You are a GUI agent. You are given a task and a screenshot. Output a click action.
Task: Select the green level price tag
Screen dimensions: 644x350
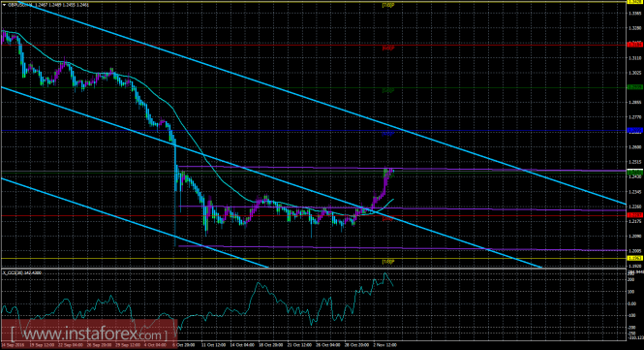pos(634,87)
